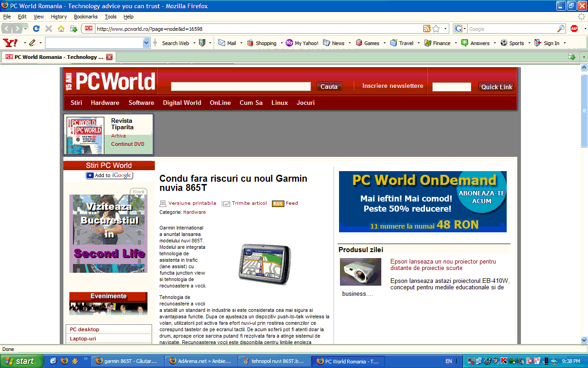Open the PC desktop sidebar link
This screenshot has width=588, height=368.
85,329
